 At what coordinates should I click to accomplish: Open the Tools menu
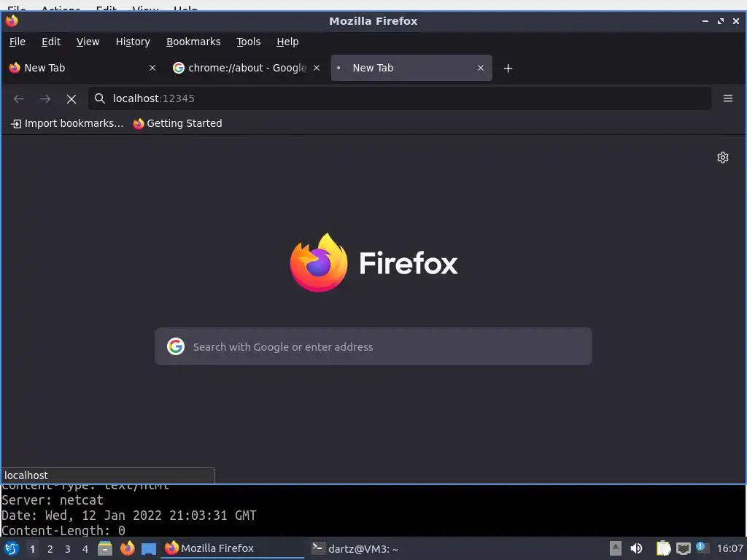[x=248, y=42]
